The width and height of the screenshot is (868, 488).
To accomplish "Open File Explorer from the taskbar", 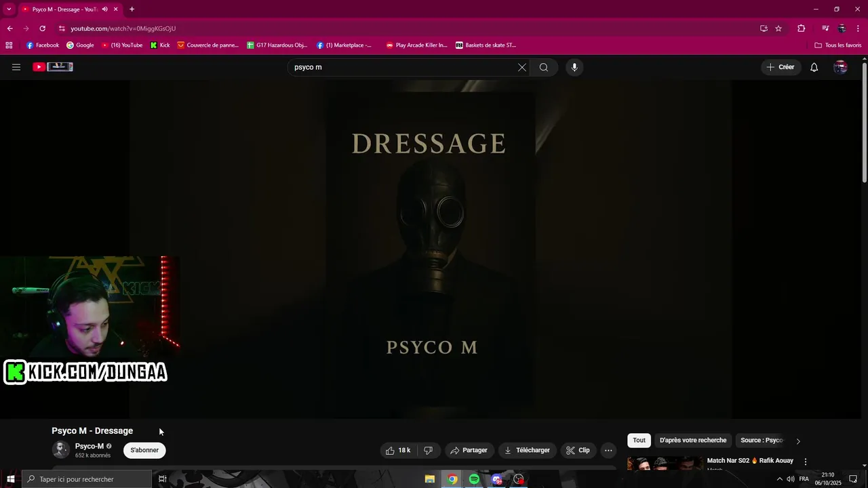I will coord(429,479).
